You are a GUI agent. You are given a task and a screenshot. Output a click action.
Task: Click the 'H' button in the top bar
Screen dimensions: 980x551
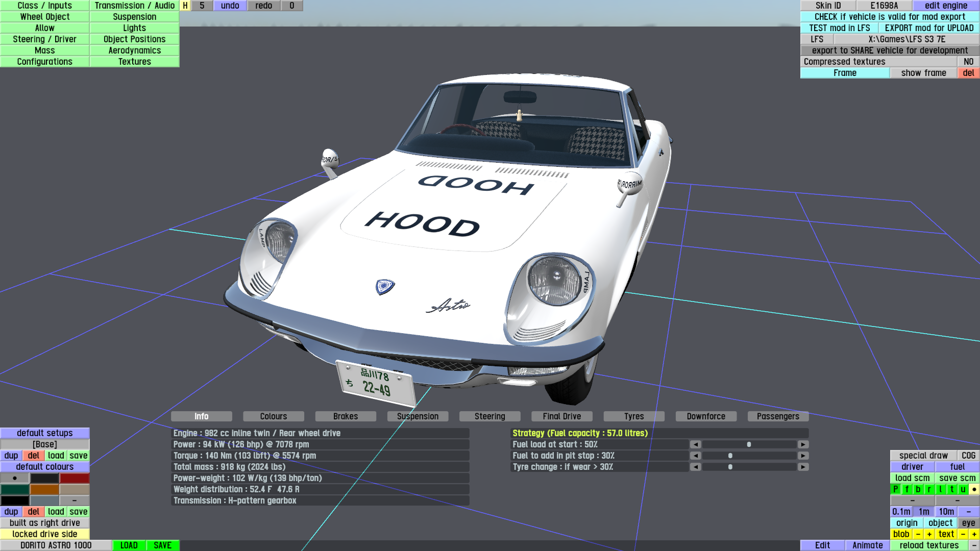pos(185,6)
